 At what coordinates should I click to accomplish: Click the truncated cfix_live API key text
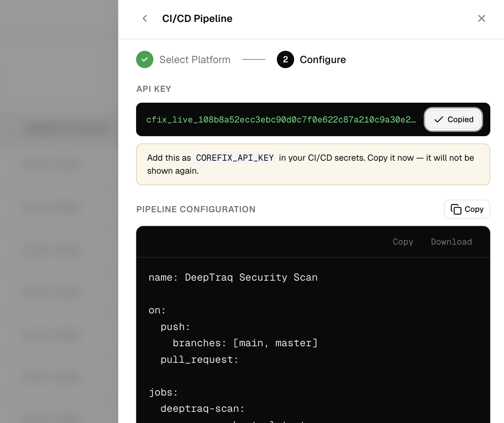pyautogui.click(x=281, y=120)
